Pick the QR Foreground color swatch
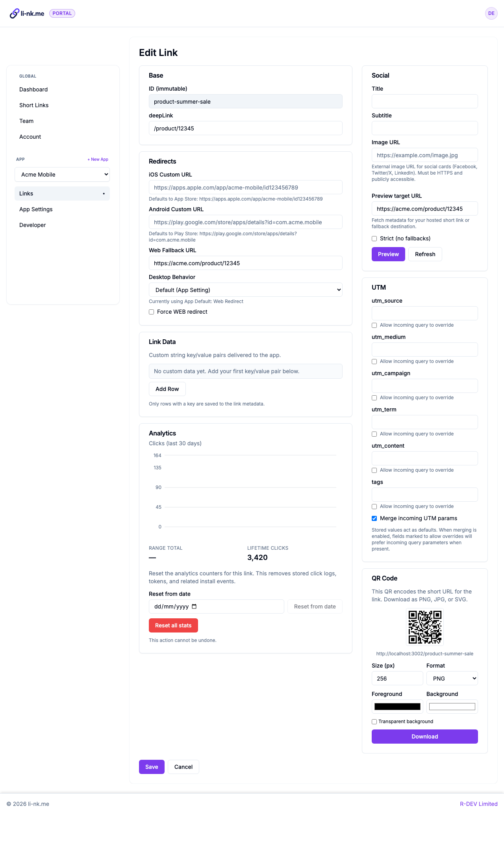The image size is (504, 852). (x=397, y=706)
